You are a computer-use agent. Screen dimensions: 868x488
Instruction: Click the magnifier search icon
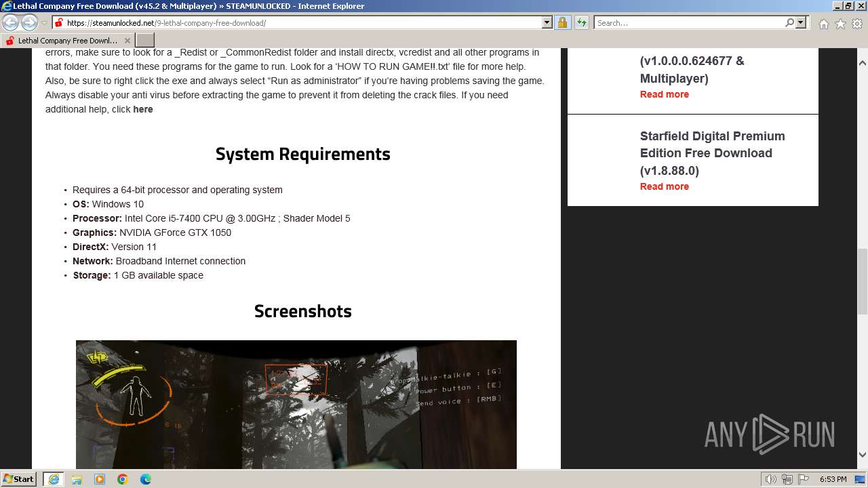pos(789,22)
